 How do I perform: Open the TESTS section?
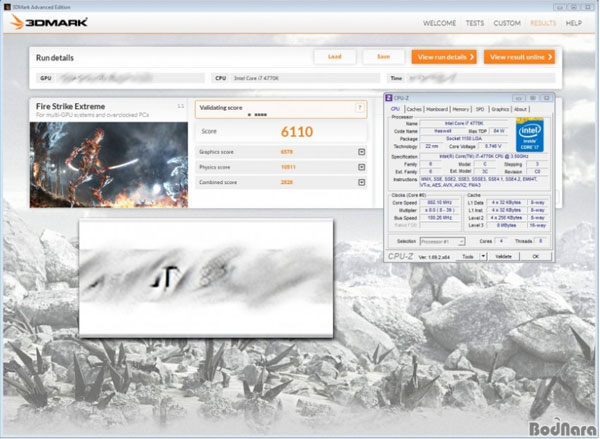click(x=475, y=23)
